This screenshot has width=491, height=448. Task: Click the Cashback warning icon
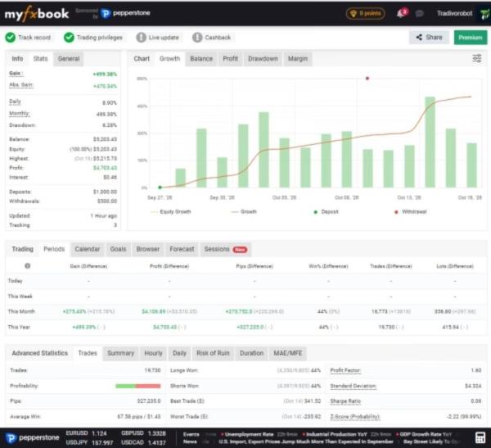coord(197,38)
